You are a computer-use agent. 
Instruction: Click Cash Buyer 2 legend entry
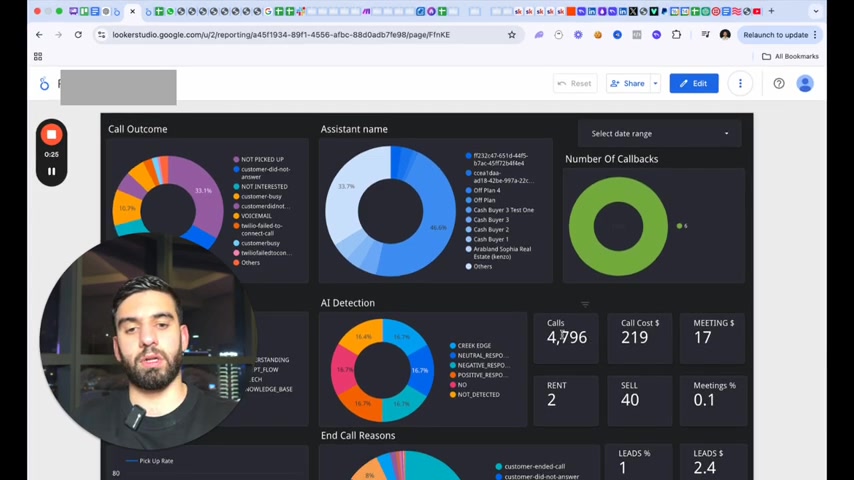click(x=487, y=229)
